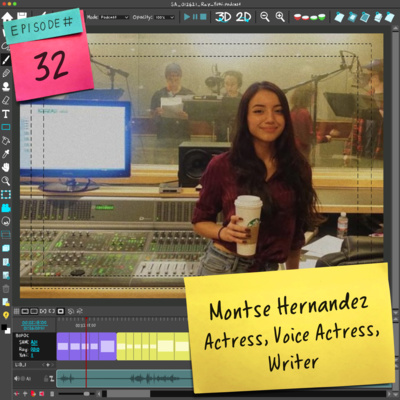Image resolution: width=400 pixels, height=400 pixels.
Task: Click the timeline grid icon
Action: (x=16, y=311)
